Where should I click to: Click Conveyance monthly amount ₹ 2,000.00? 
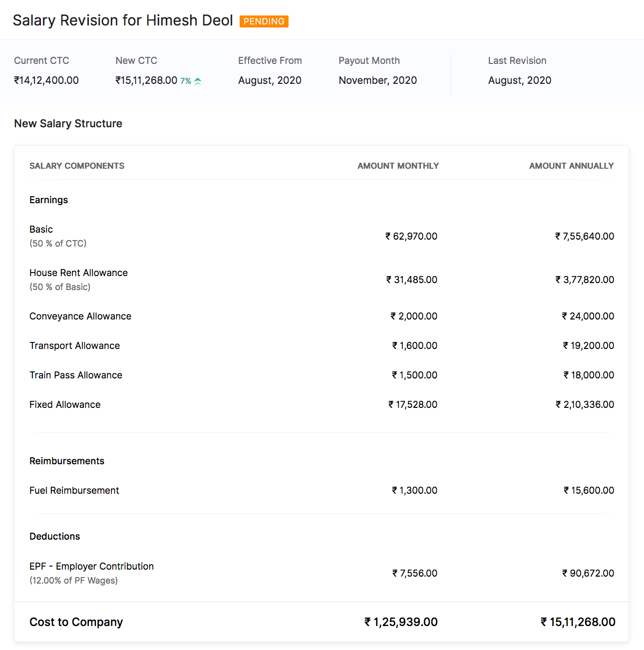click(414, 316)
